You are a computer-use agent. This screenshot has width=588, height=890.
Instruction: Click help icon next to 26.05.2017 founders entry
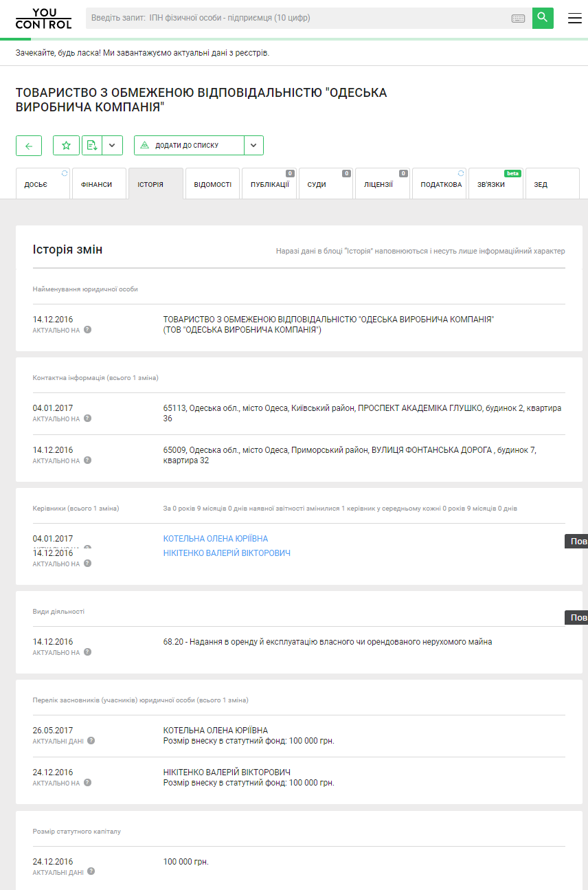click(x=91, y=741)
